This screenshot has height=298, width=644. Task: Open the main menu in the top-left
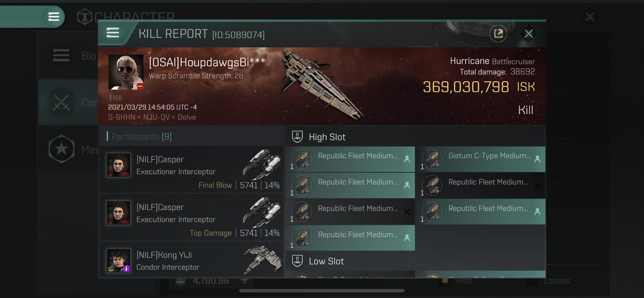[54, 17]
